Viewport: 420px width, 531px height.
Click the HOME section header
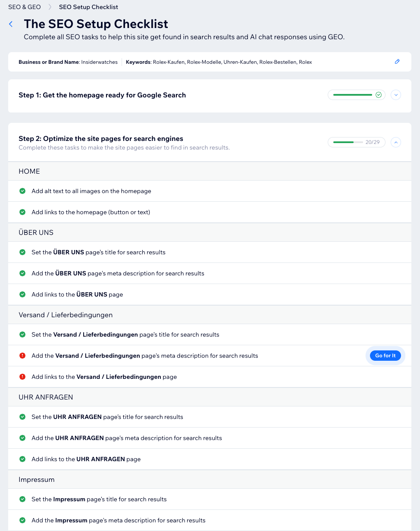[x=210, y=171]
